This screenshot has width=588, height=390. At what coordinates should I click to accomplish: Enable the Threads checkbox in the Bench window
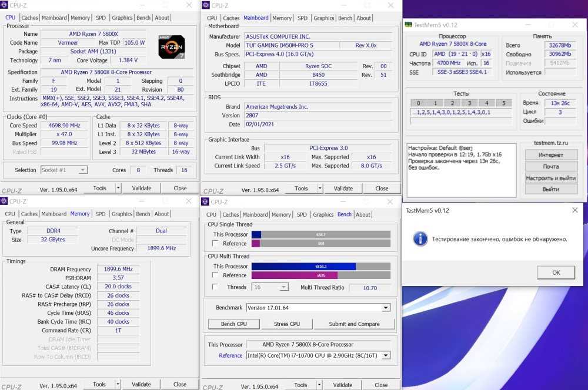coord(215,287)
